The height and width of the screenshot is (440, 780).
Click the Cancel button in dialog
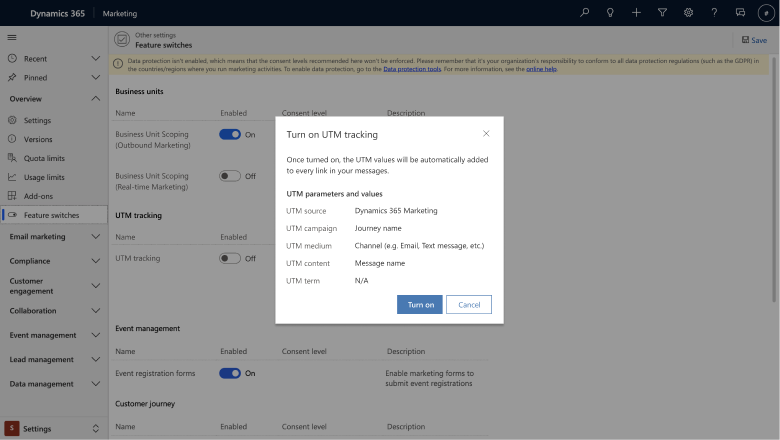pos(469,305)
